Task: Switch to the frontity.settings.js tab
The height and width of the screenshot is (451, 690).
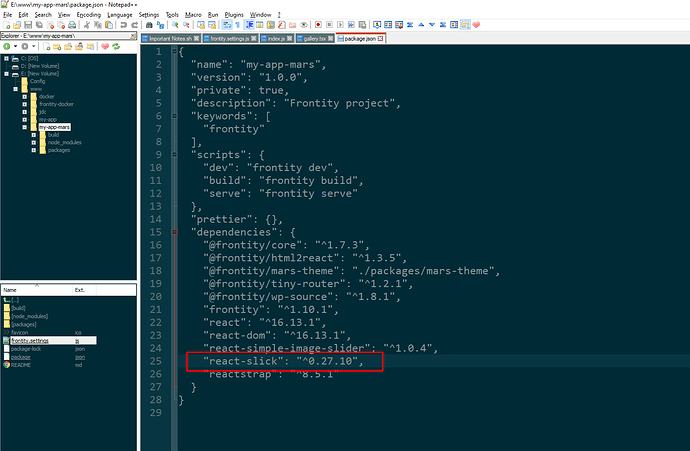Action: point(229,38)
